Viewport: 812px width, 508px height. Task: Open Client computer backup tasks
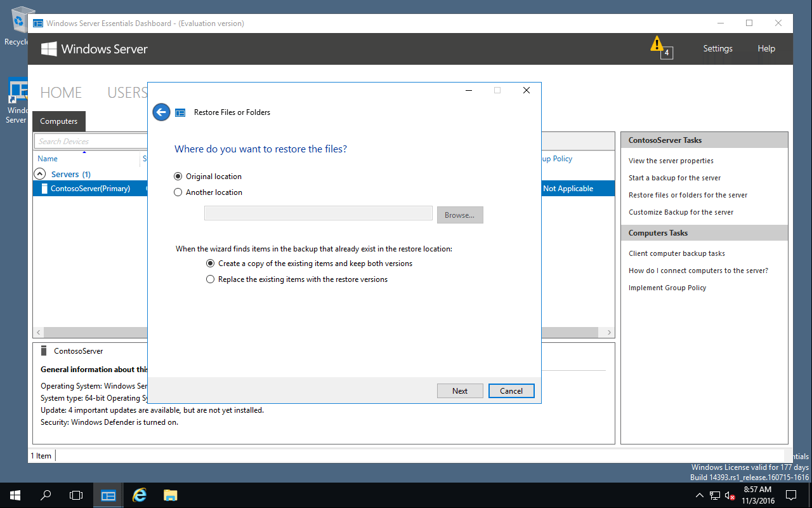coord(677,253)
